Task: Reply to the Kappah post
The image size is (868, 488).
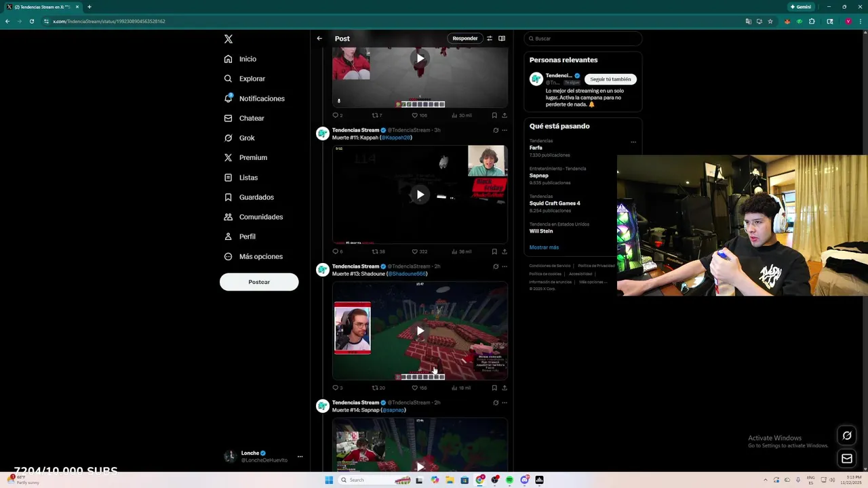Action: click(x=337, y=251)
